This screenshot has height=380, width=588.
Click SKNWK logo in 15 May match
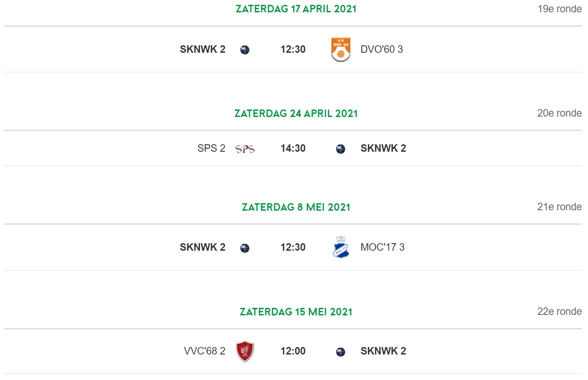point(341,352)
